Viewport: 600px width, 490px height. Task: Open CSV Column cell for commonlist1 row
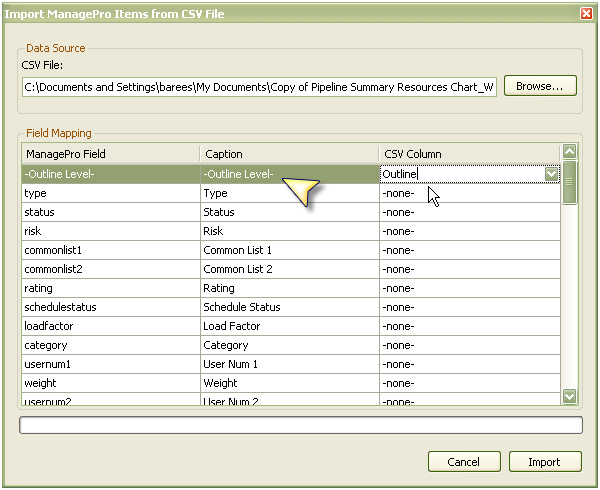(470, 250)
